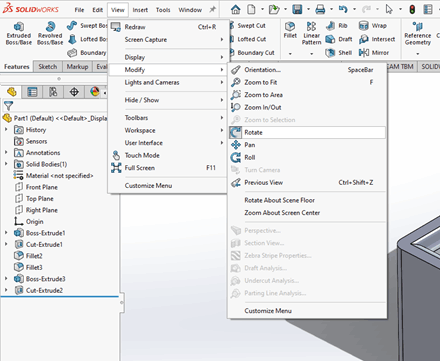Image resolution: width=440 pixels, height=361 pixels.
Task: Click the Boundary Boss/Base icon
Action: pos(72,53)
